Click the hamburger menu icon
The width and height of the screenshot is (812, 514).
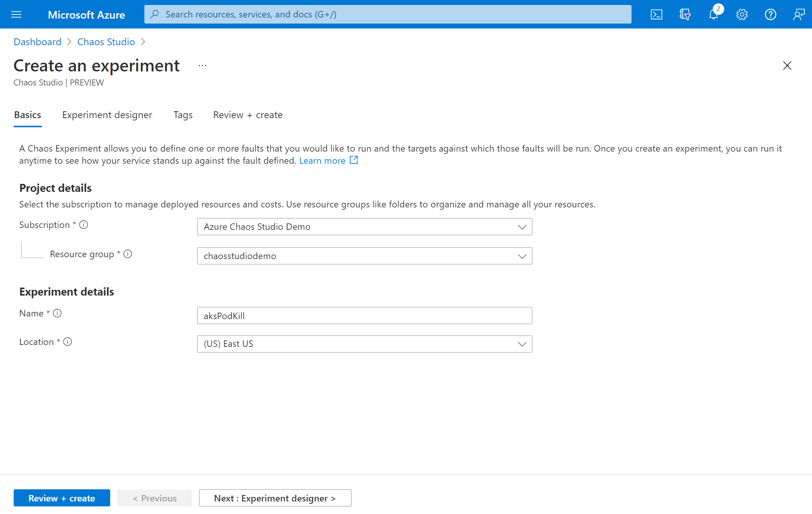click(x=17, y=14)
